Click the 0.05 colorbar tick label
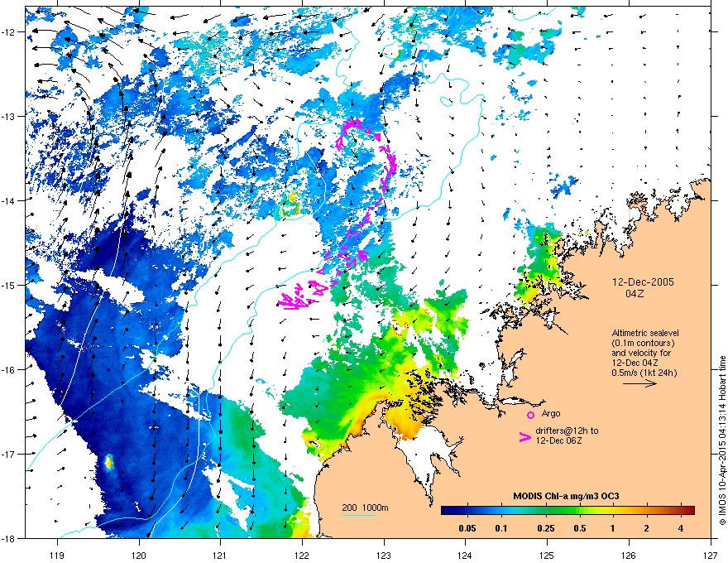Viewport: 728px width, 563px height. point(467,528)
